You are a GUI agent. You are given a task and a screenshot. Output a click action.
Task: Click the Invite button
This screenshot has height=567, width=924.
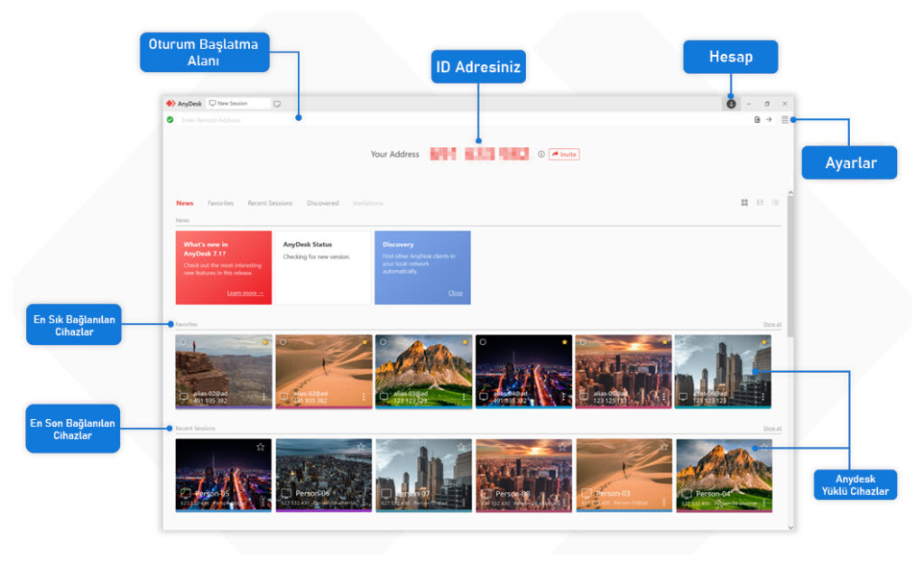point(564,154)
